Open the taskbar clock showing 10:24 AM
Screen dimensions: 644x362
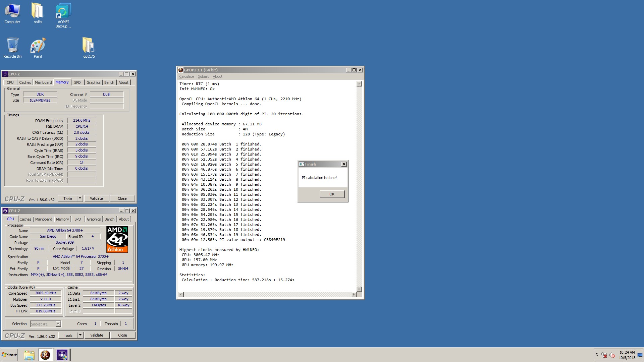(627, 355)
